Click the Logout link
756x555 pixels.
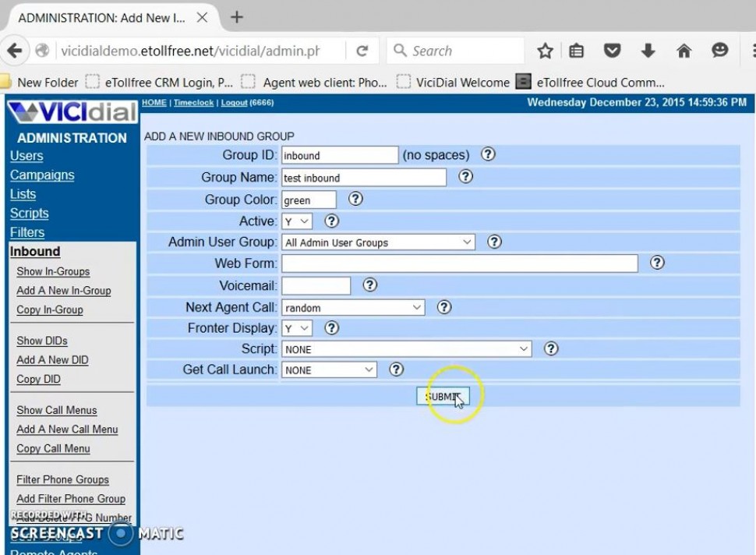point(234,103)
